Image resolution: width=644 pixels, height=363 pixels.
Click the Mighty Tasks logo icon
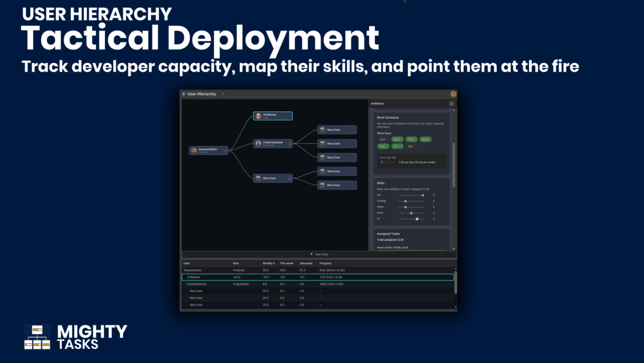click(38, 337)
